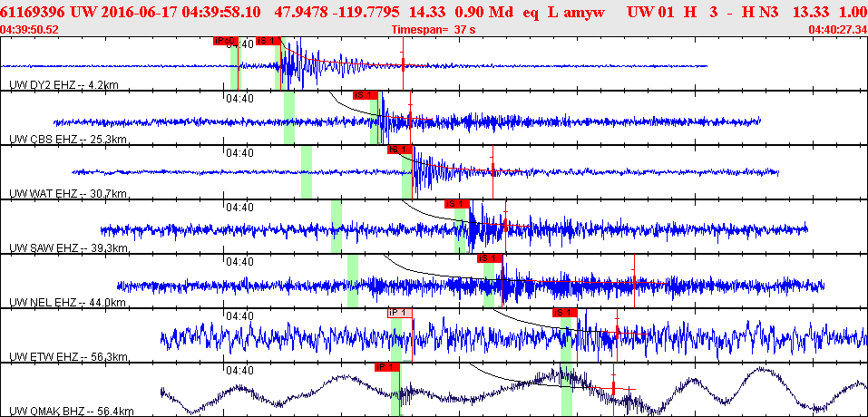
Task: Click the Timespan= 37 s header text
Action: point(434,29)
